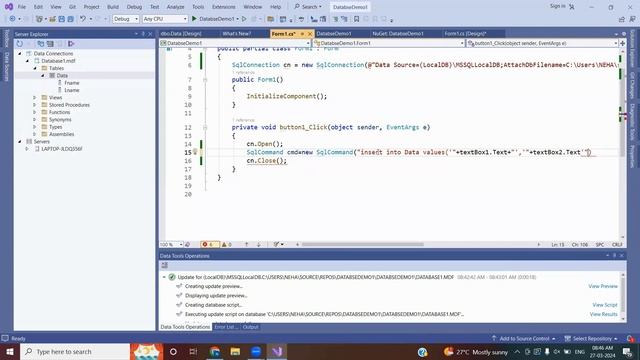The width and height of the screenshot is (640, 360).
Task: Click the new project icon in toolbar
Action: coord(39,19)
